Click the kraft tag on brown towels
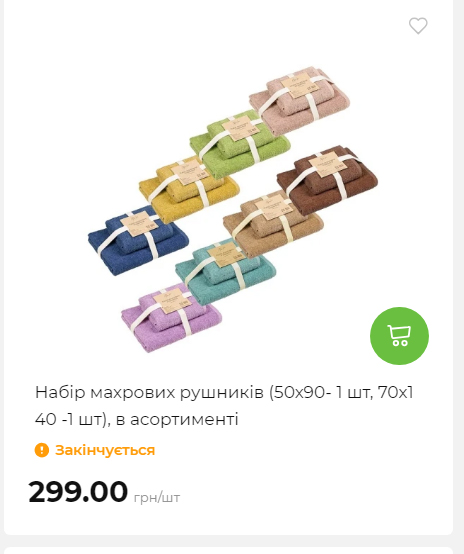This screenshot has width=464, height=554. pos(328,164)
